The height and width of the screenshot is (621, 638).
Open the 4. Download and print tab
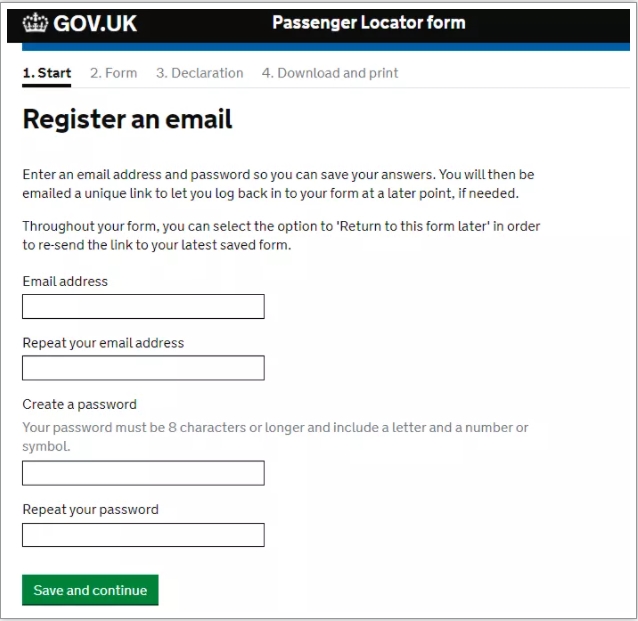pyautogui.click(x=330, y=73)
